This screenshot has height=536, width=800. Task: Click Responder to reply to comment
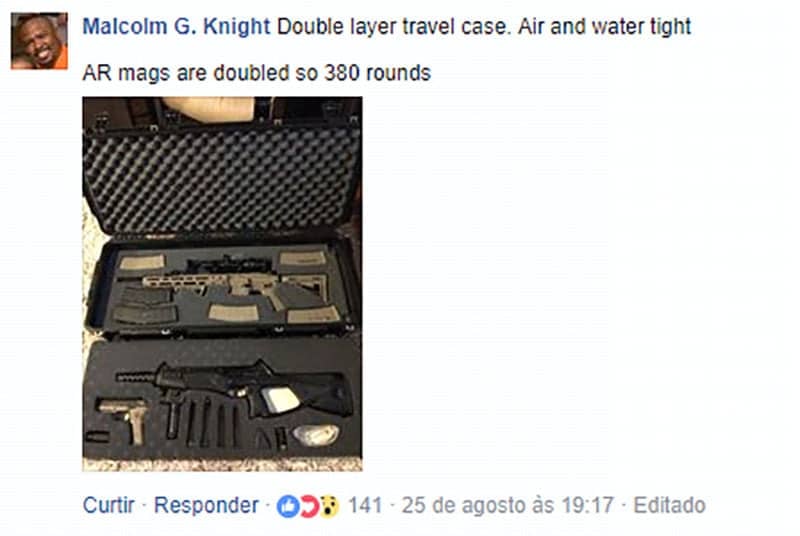(206, 505)
